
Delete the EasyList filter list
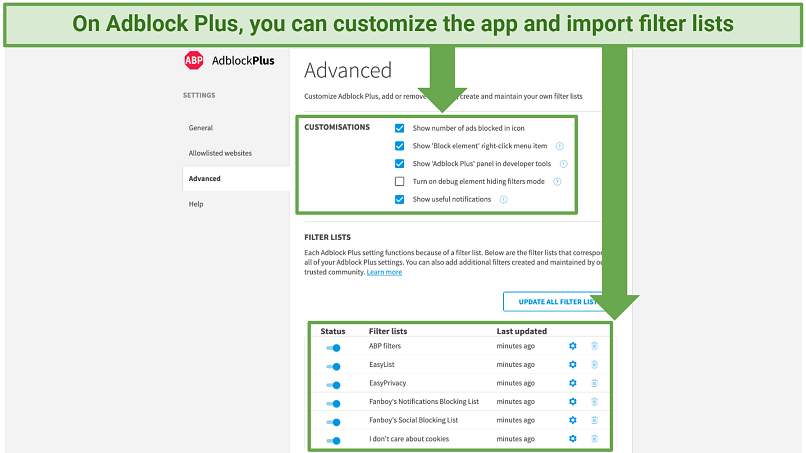pyautogui.click(x=594, y=365)
